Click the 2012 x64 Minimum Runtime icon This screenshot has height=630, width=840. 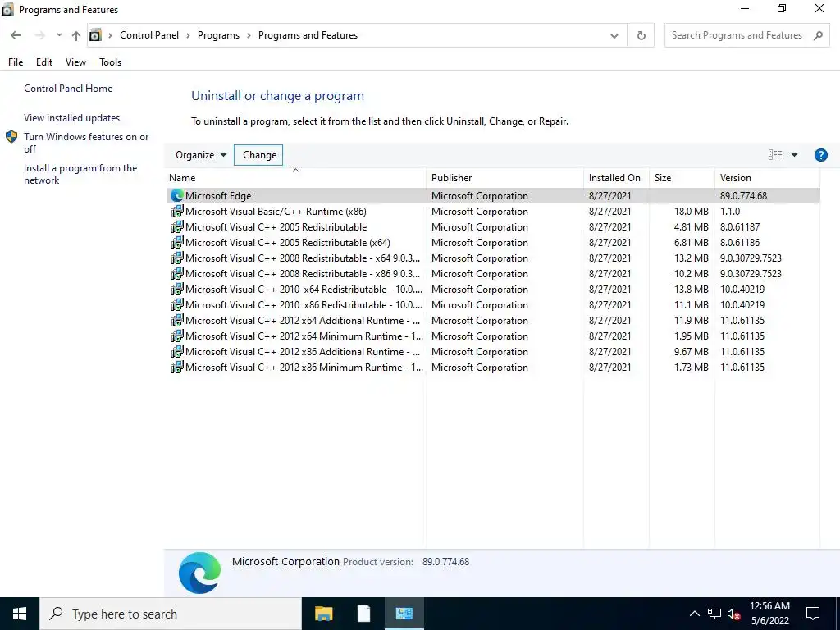coord(177,336)
